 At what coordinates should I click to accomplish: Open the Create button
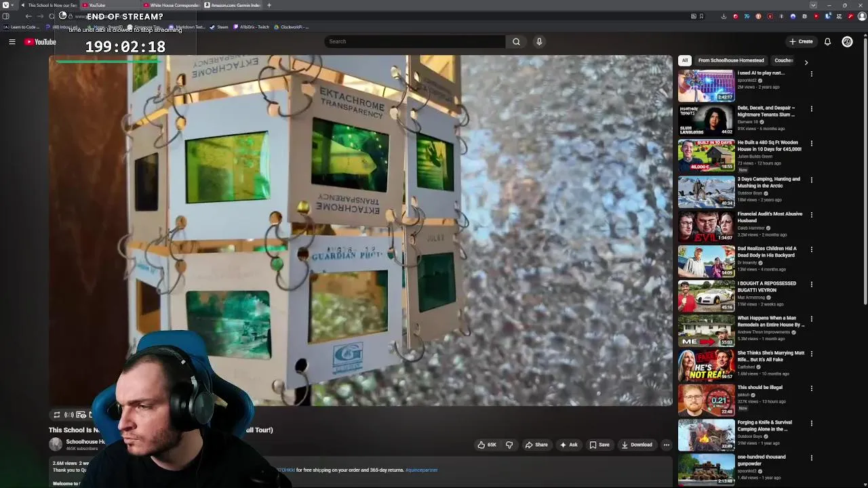(801, 41)
